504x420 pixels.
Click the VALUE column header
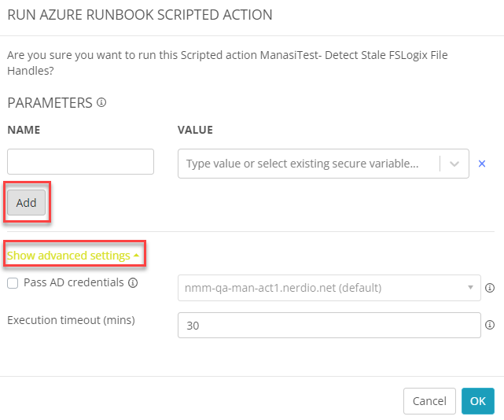tap(196, 130)
